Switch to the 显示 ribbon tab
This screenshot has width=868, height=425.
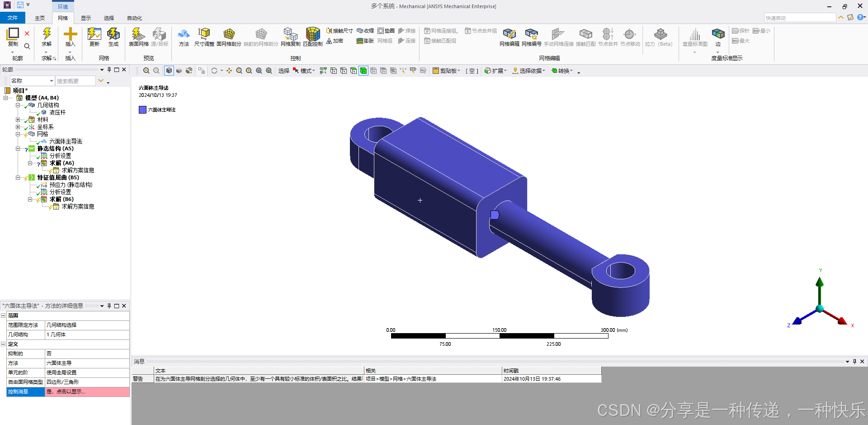[x=86, y=18]
